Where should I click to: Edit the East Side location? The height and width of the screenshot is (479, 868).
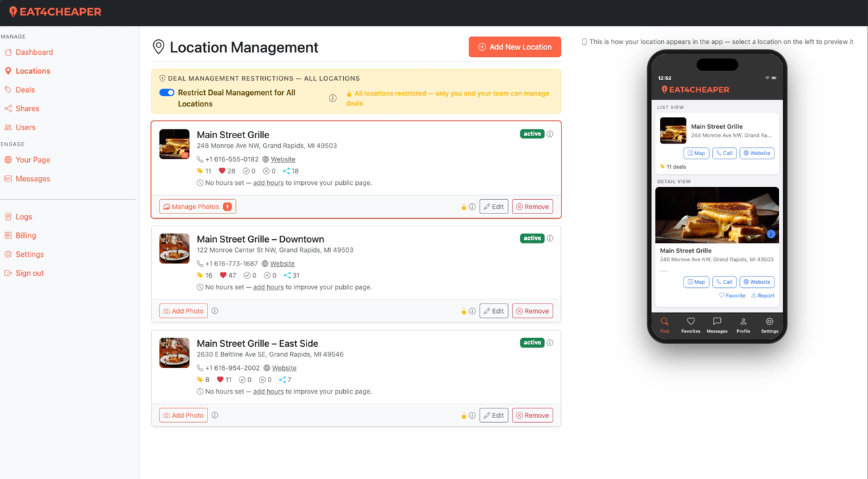tap(494, 415)
